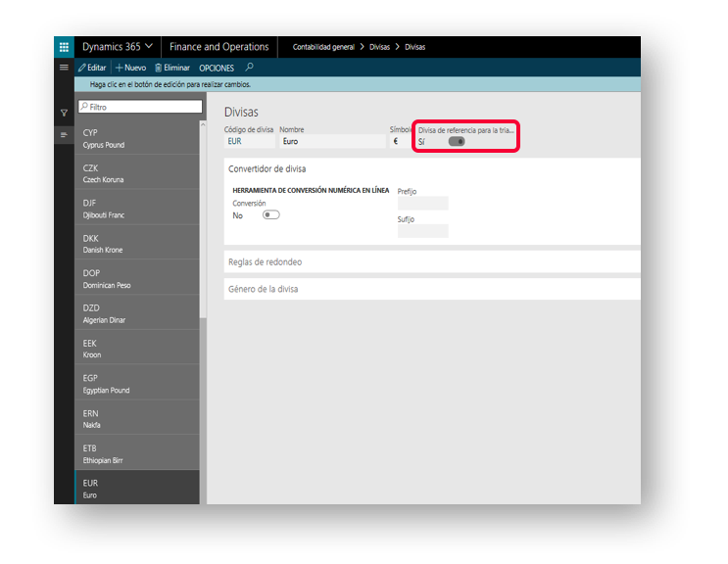Open the app launcher waffle icon
The width and height of the screenshot is (728, 564).
pos(64,47)
